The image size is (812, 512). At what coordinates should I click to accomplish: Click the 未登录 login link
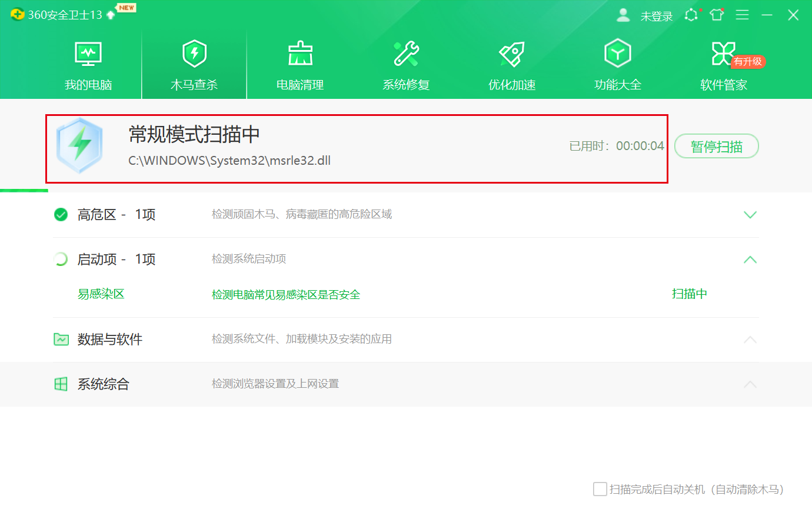[656, 16]
